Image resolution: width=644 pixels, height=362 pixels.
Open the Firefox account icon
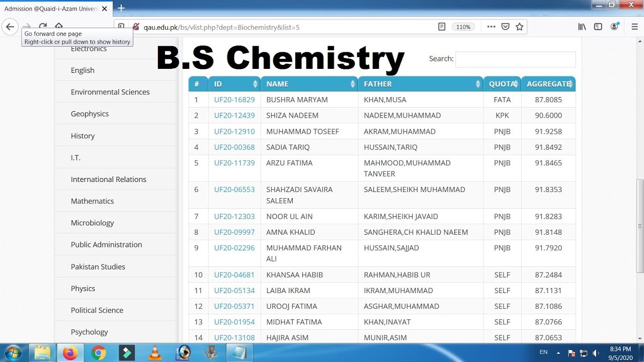[614, 27]
